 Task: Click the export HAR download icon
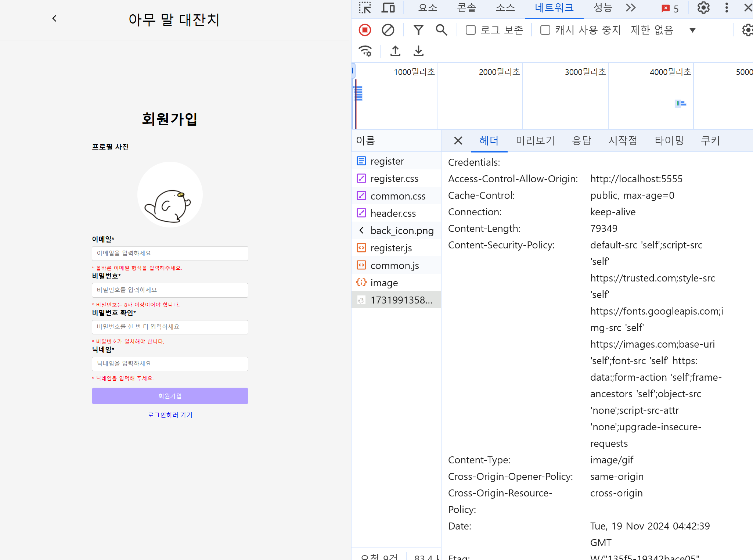tap(418, 51)
